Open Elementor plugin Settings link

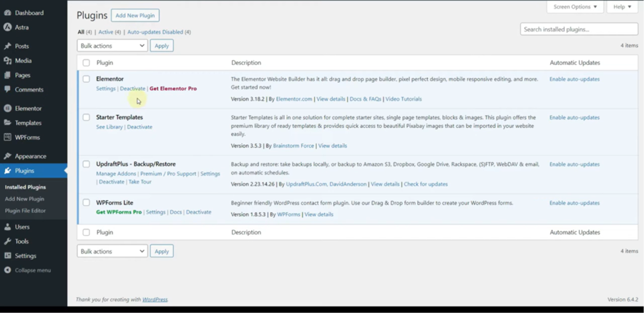click(x=106, y=89)
